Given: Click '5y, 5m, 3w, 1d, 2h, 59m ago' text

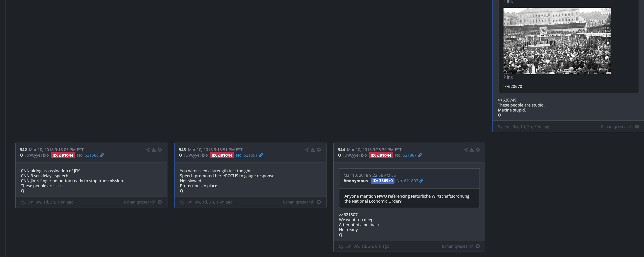Looking at the screenshot, I should pos(524,126).
